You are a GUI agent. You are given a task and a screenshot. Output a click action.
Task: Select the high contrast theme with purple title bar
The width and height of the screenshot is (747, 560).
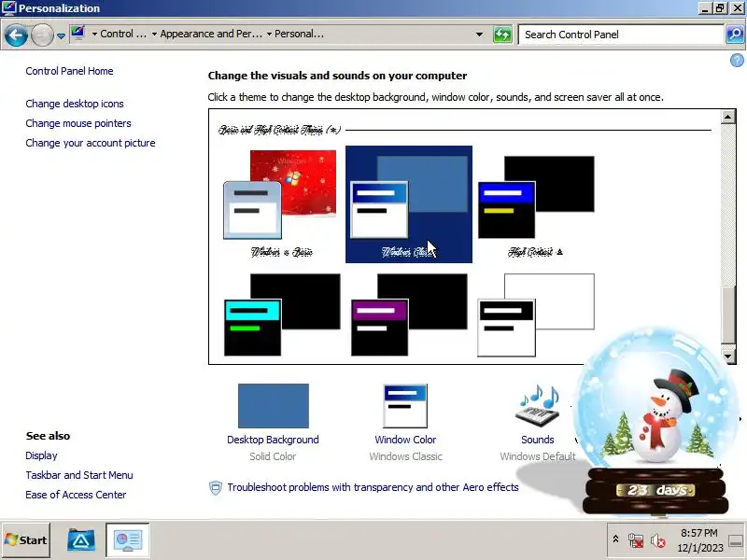click(x=409, y=315)
